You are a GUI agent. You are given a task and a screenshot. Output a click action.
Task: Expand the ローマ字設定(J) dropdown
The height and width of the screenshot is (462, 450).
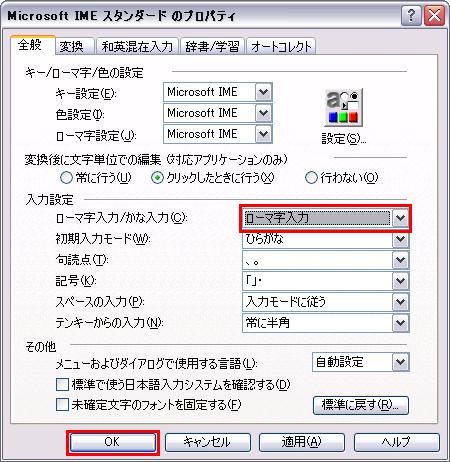coord(263,134)
